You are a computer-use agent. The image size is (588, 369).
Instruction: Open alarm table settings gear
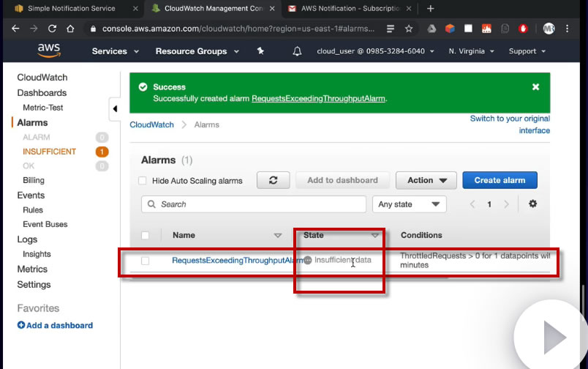[x=532, y=204]
